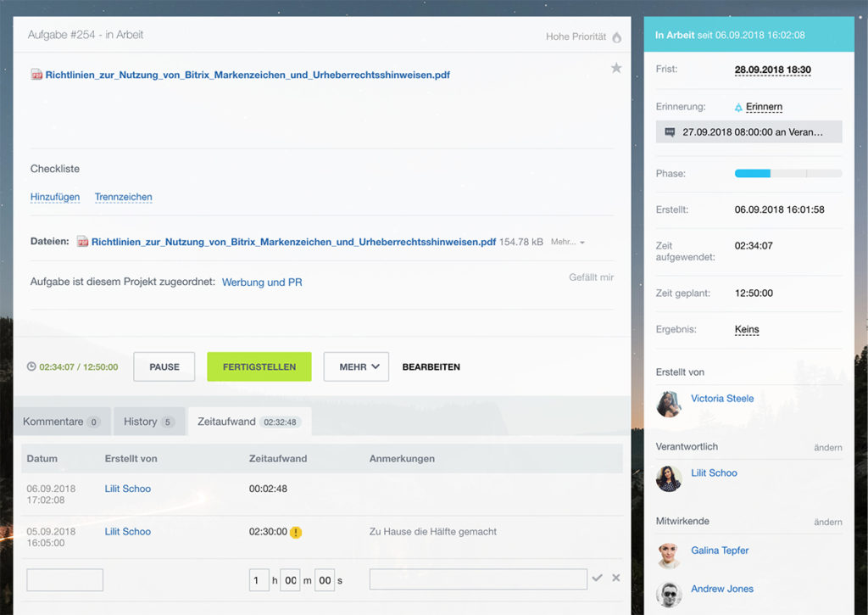Expand the Mehr... dropdown next to file size
This screenshot has height=615, width=868.
click(567, 242)
